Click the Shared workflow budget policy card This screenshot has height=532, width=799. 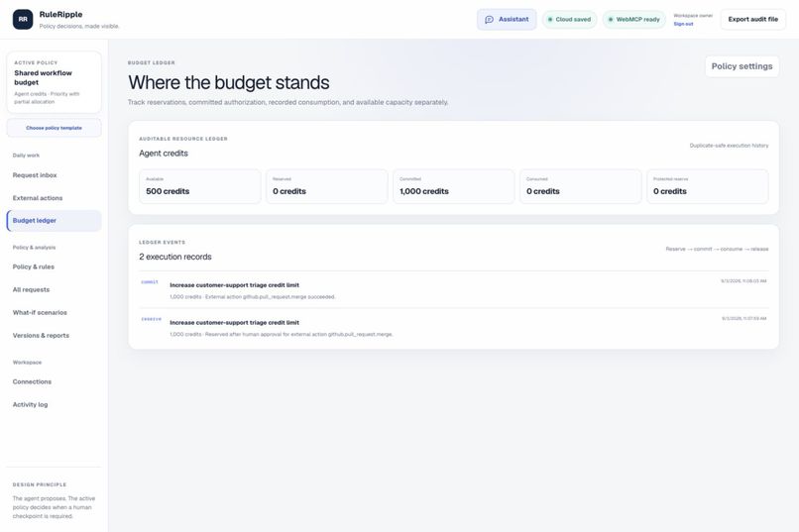coord(54,82)
